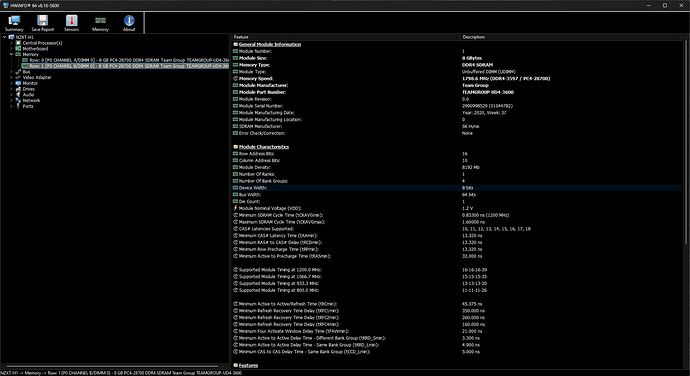Open the Summary toolbar icon
The height and width of the screenshot is (376, 690).
(14, 23)
